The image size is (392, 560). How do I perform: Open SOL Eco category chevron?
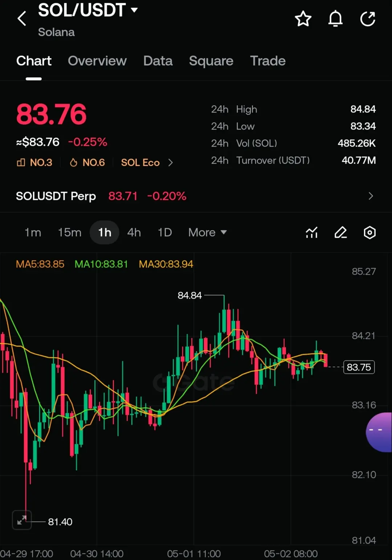[x=171, y=162]
